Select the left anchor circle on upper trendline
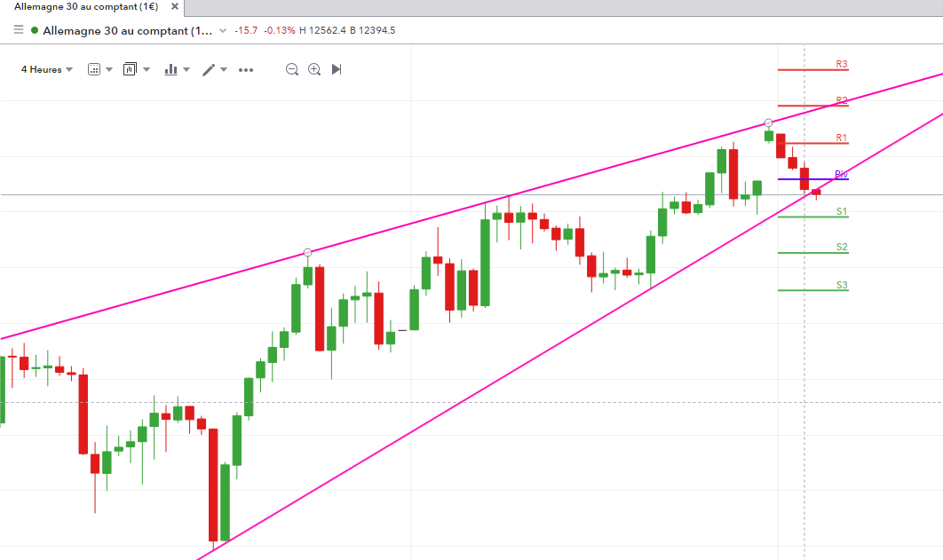943x560 pixels. 308,253
